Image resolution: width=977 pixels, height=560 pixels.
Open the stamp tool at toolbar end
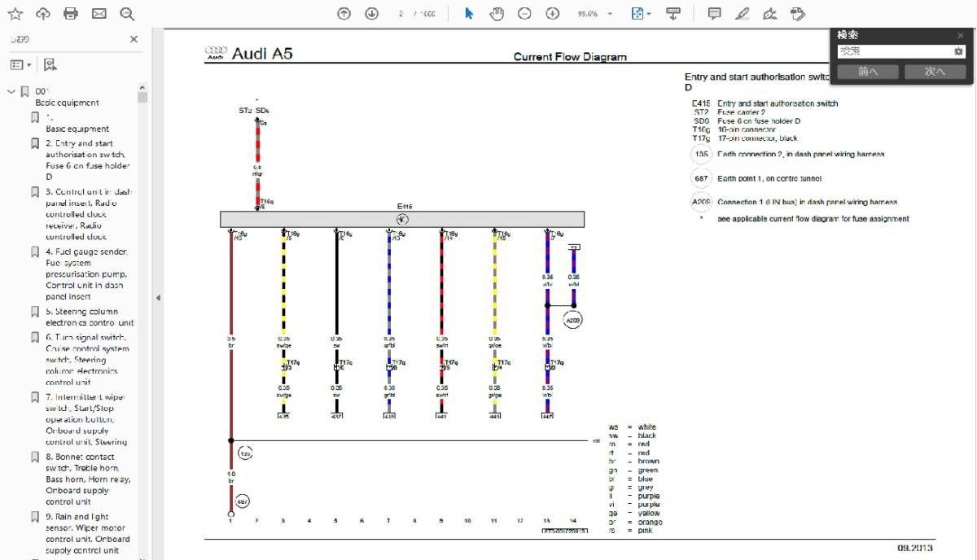pyautogui.click(x=798, y=14)
